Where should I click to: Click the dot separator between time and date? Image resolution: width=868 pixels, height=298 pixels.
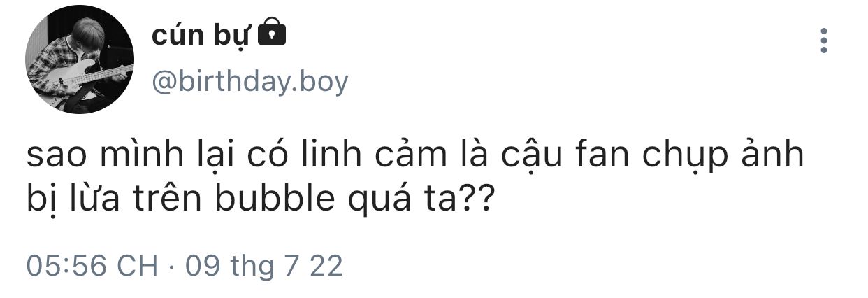click(x=171, y=267)
